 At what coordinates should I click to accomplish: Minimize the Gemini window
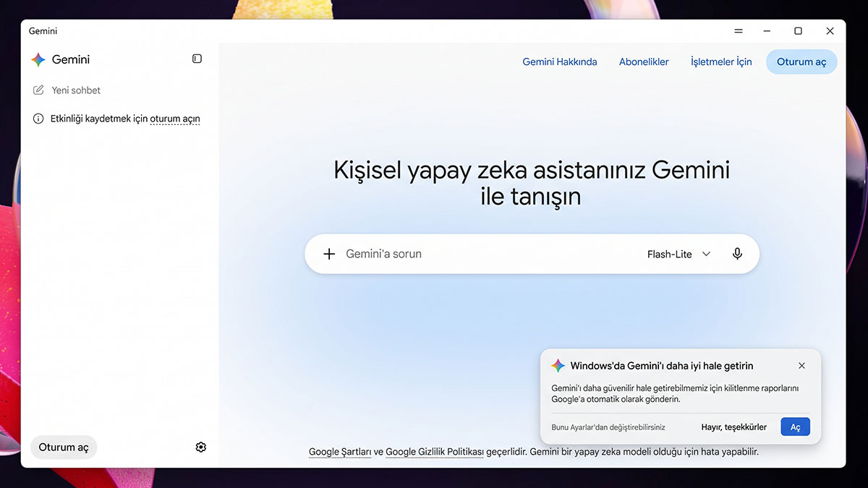(x=767, y=31)
